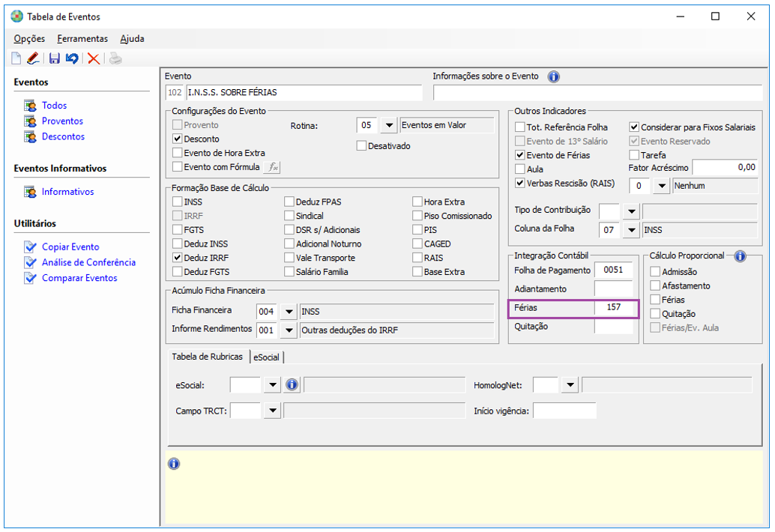Open the Ajuda menu
The image size is (775, 532).
[x=132, y=38]
